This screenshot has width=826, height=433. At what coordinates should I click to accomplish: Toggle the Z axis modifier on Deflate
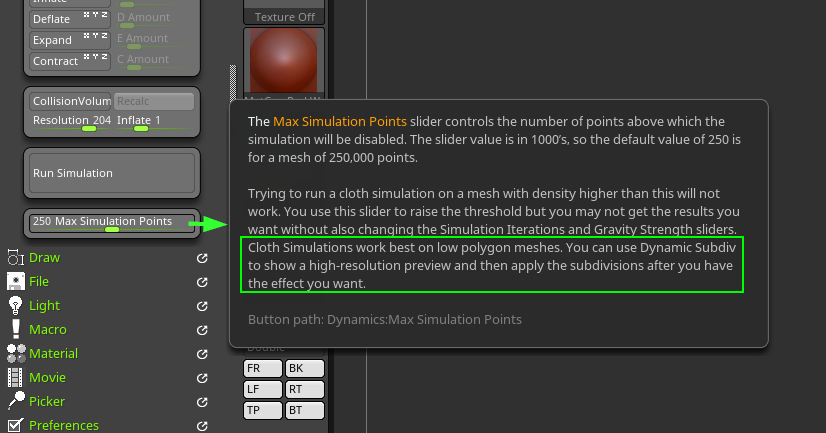point(104,15)
